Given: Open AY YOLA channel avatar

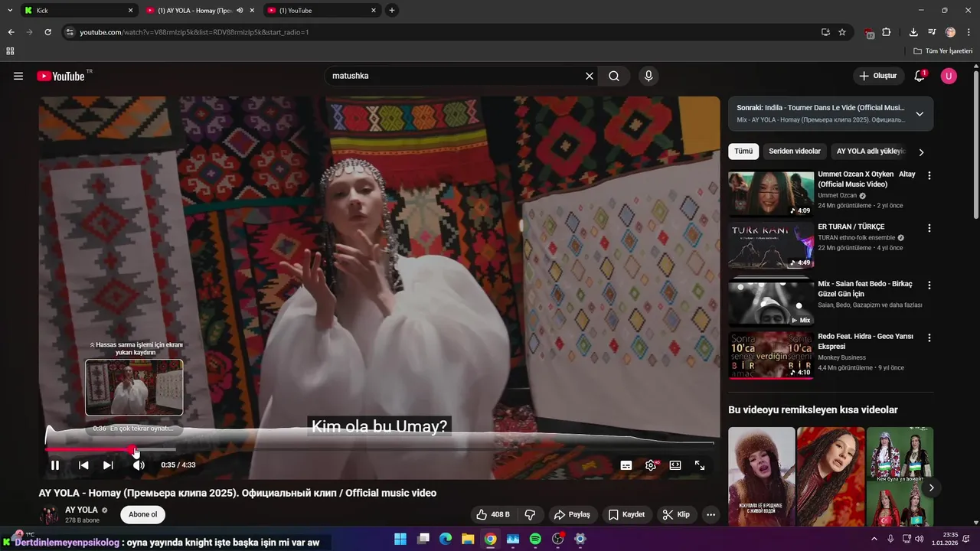Looking at the screenshot, I should tap(49, 514).
